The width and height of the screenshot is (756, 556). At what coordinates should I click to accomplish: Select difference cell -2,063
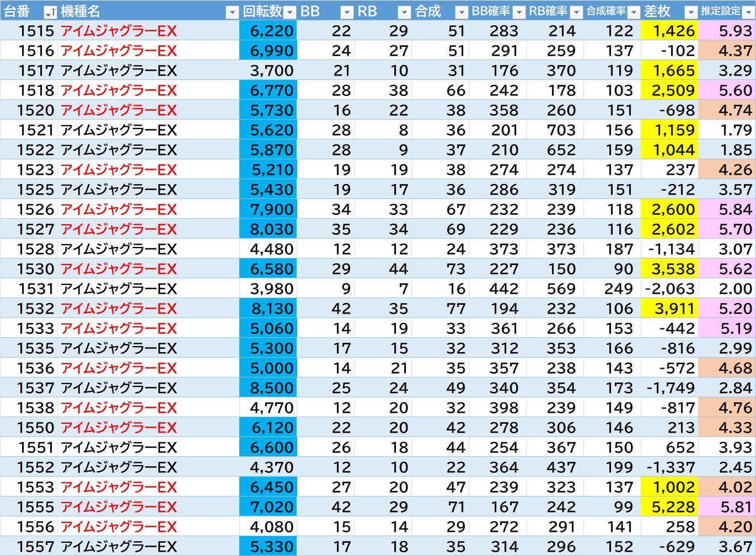click(x=669, y=289)
